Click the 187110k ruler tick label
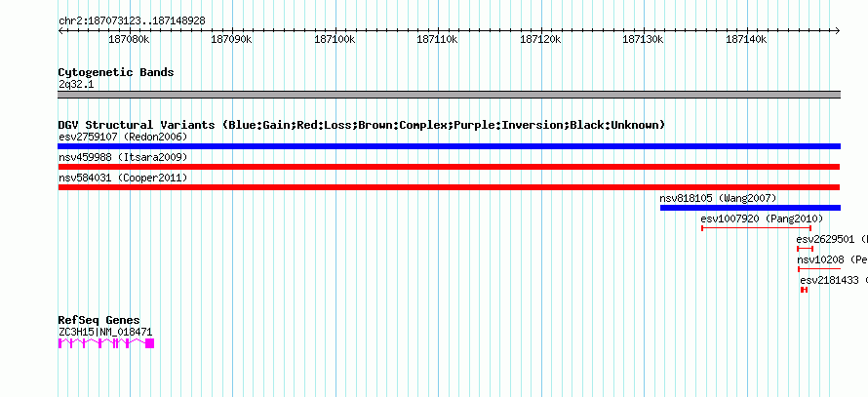This screenshot has height=397, width=868. coord(437,40)
